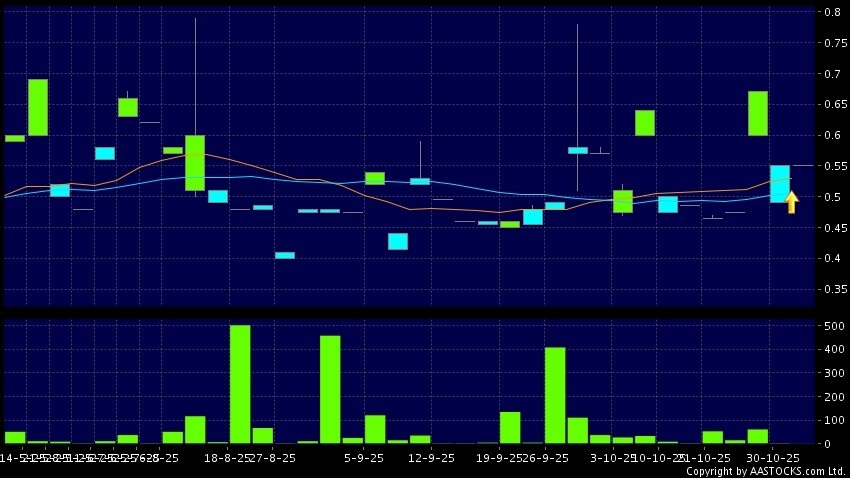Select the 30-10-25 date label
The width and height of the screenshot is (850, 478).
click(769, 458)
